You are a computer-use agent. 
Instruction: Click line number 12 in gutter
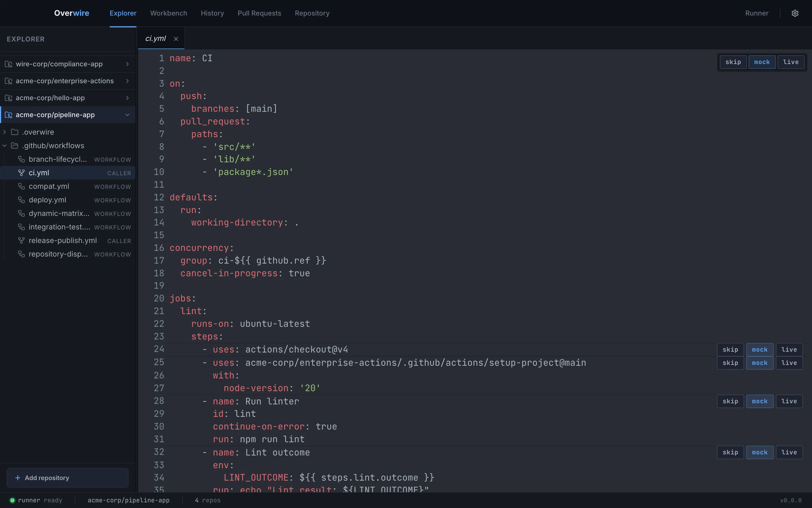tap(159, 197)
